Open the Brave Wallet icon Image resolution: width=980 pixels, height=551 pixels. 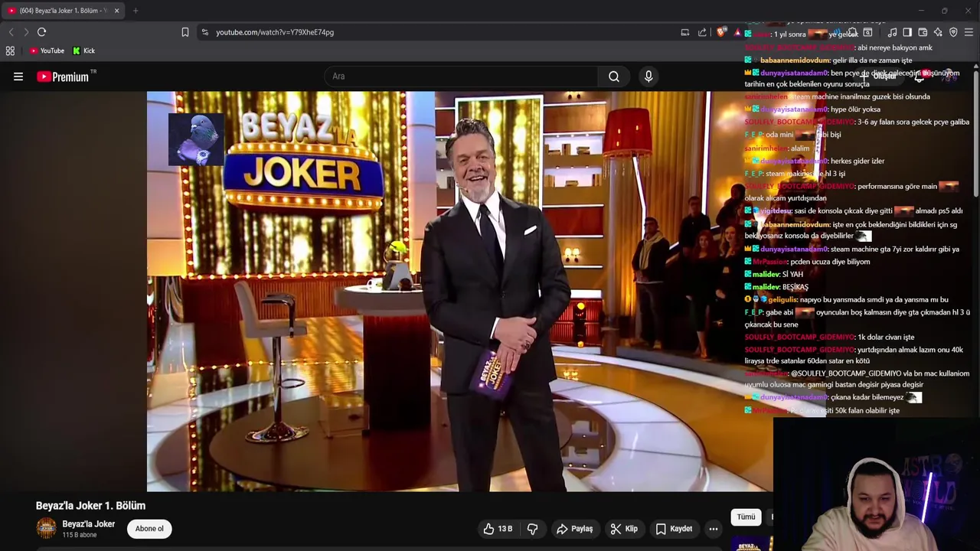923,32
